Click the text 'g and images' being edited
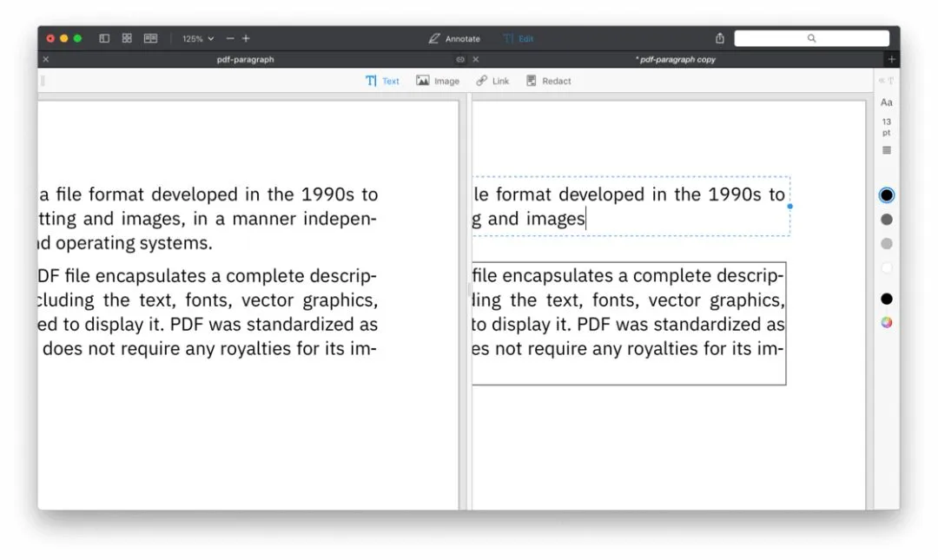 coord(529,219)
